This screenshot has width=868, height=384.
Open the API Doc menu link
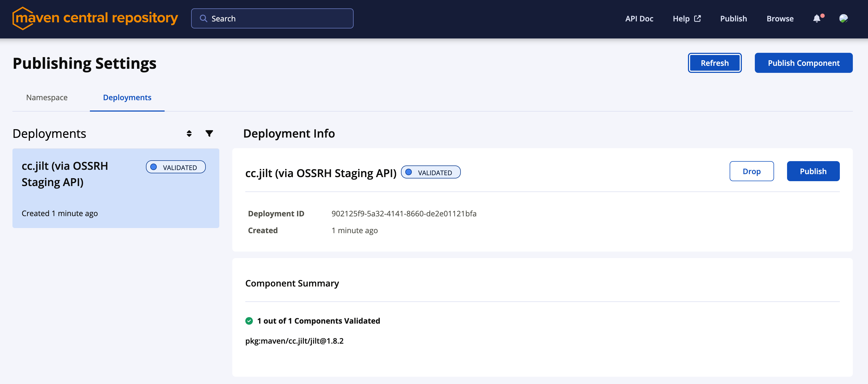coord(639,18)
